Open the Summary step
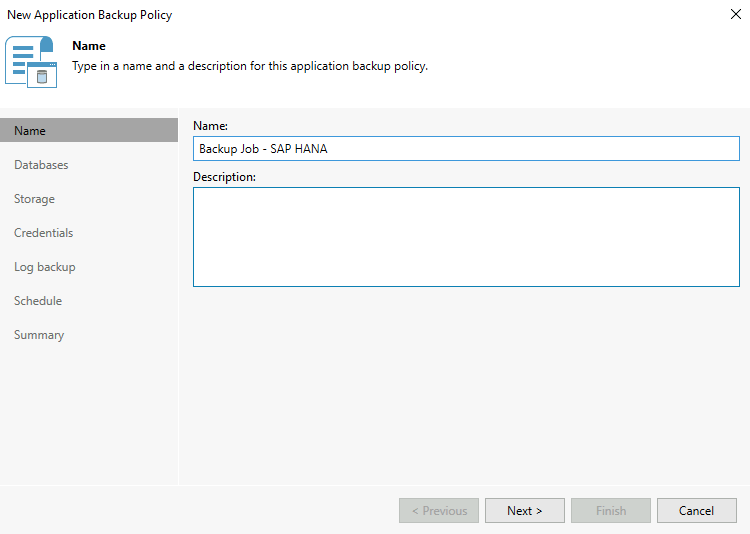Viewport: 750px width, 534px height. (39, 335)
